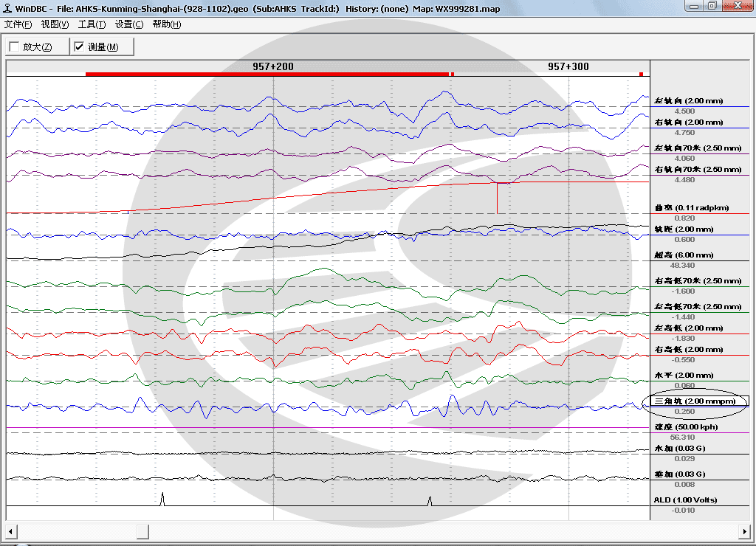Image resolution: width=756 pixels, height=546 pixels.
Task: Select the 曲率 (0.11 radpkm) channel label
Action: point(691,208)
